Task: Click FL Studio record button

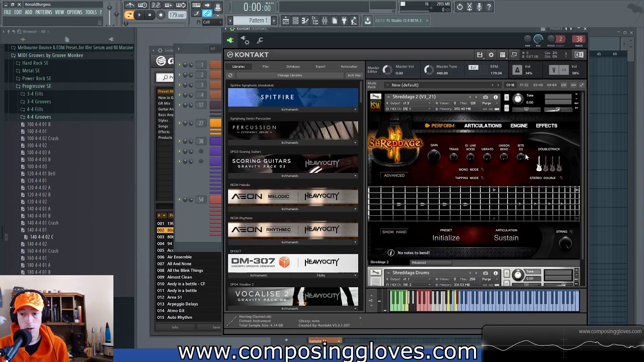Action: (160, 15)
